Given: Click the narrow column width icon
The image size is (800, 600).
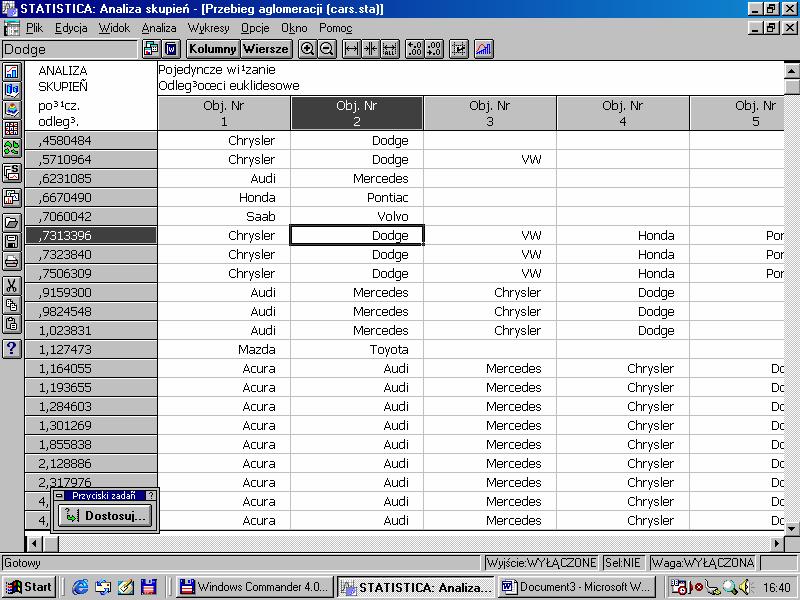Looking at the screenshot, I should point(370,49).
